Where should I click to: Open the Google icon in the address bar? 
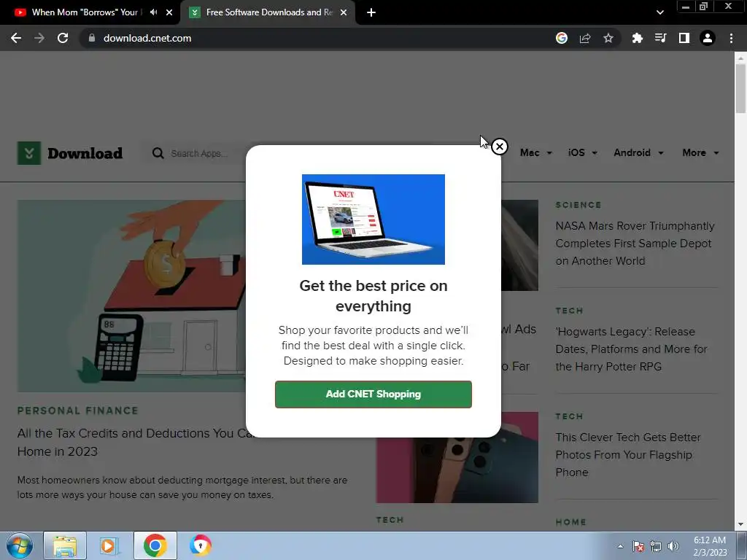coord(562,38)
